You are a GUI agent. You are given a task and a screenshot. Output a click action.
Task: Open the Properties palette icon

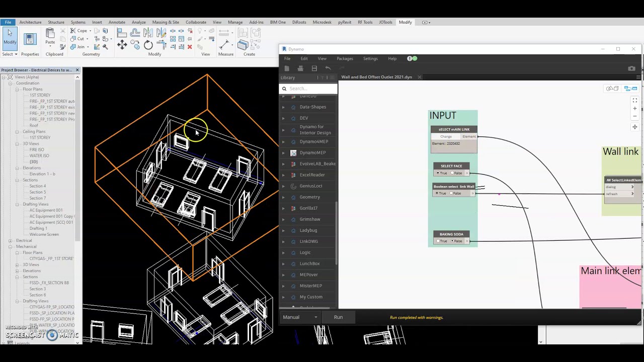pos(30,39)
